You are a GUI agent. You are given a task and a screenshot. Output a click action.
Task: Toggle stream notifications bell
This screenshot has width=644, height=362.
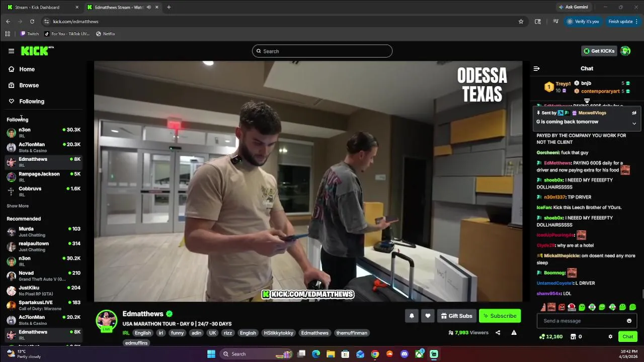412,316
